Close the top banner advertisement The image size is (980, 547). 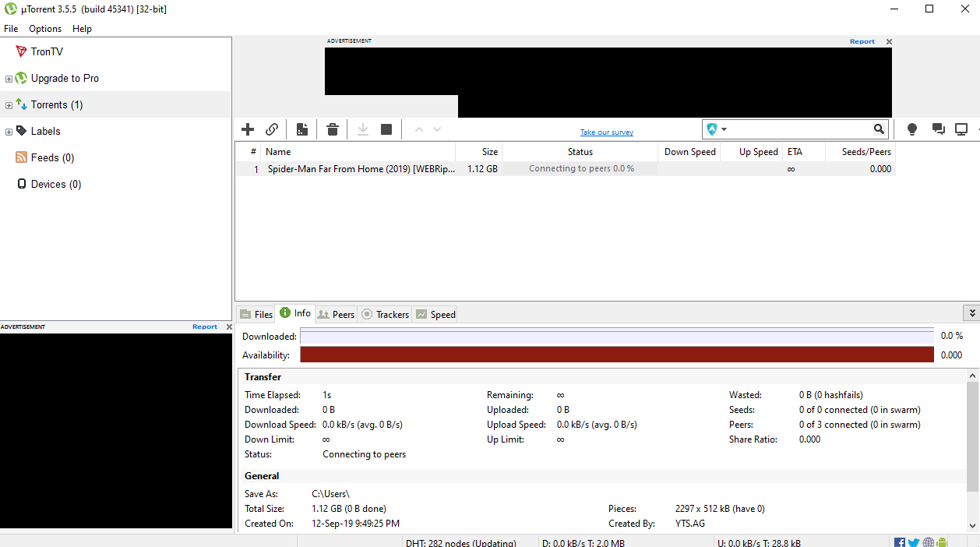point(889,41)
